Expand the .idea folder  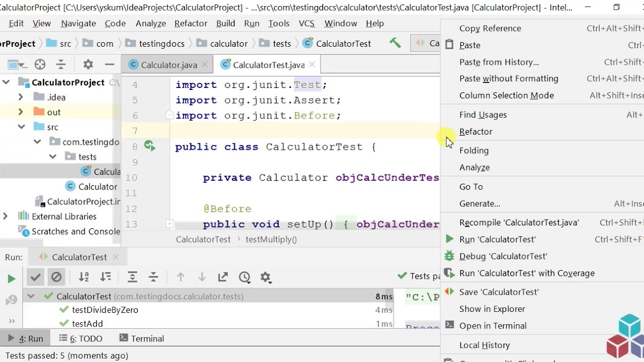click(x=21, y=97)
